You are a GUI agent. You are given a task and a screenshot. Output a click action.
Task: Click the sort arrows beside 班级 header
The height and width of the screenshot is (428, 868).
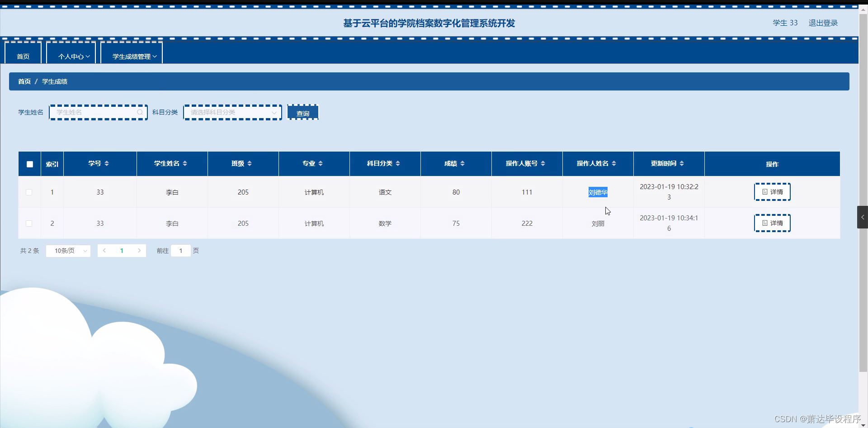click(250, 163)
